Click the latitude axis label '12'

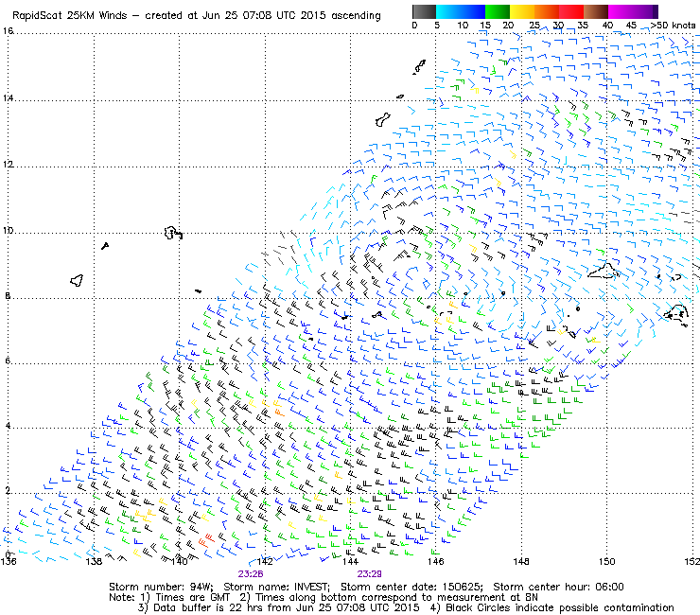[x=8, y=165]
